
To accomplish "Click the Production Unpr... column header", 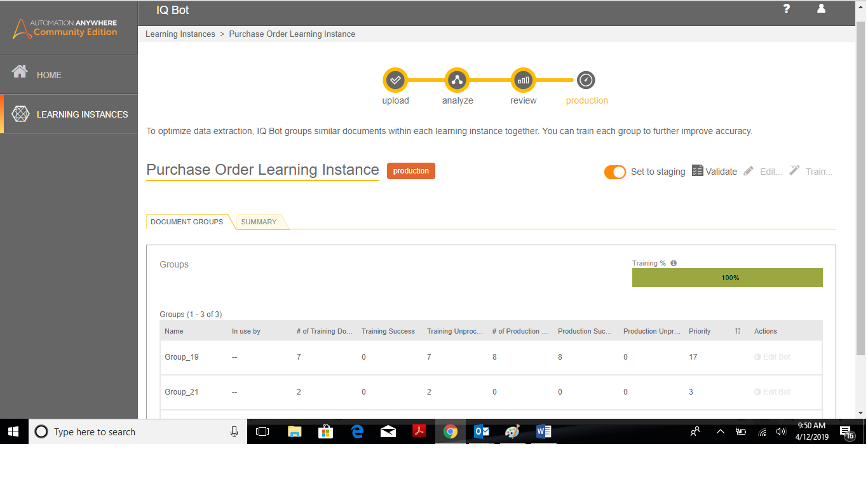I will point(651,331).
